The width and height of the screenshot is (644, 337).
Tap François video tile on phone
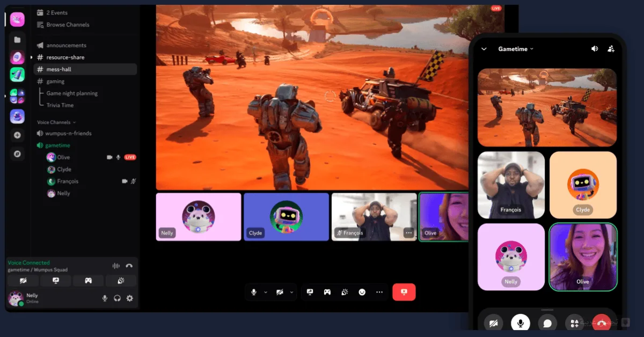click(511, 185)
